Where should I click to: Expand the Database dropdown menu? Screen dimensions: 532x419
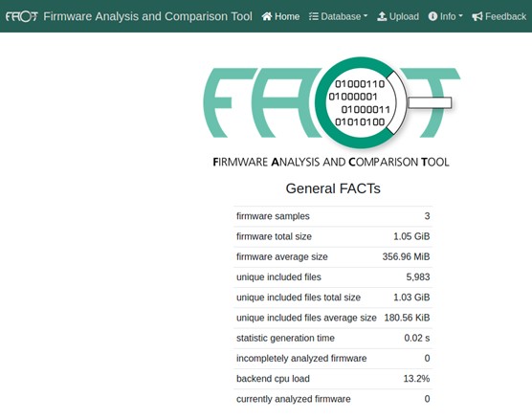pyautogui.click(x=339, y=16)
